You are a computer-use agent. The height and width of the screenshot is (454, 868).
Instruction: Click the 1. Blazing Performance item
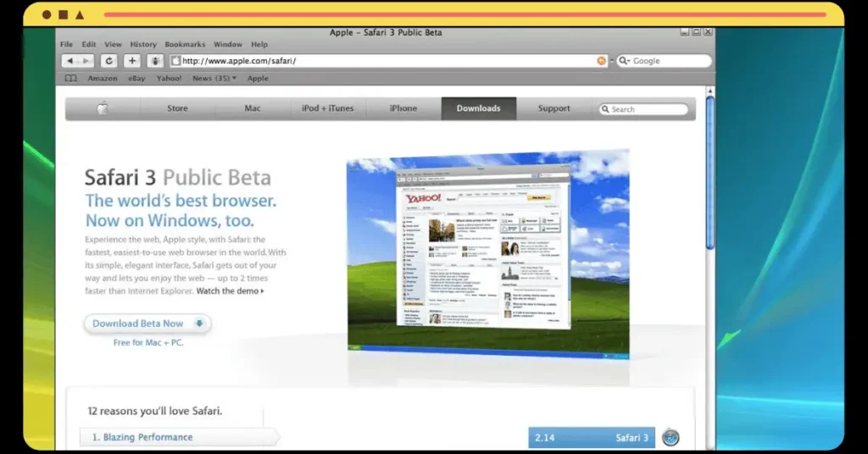click(180, 437)
